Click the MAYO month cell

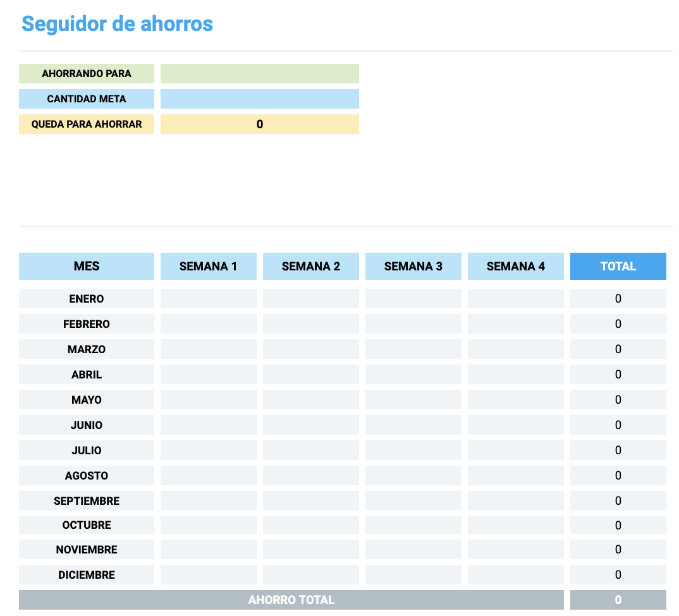87,399
